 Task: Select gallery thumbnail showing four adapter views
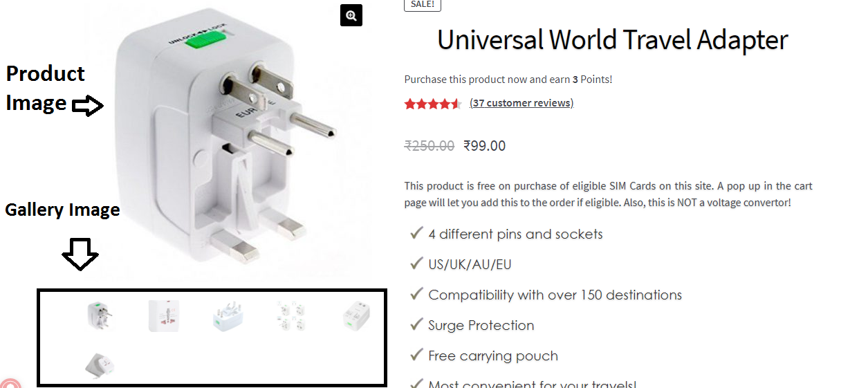tap(291, 316)
